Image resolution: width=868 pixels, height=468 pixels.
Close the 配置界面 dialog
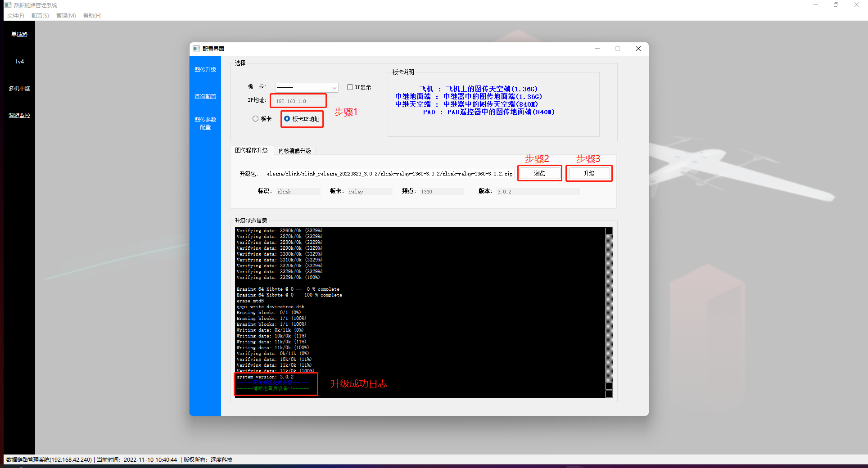[638, 49]
